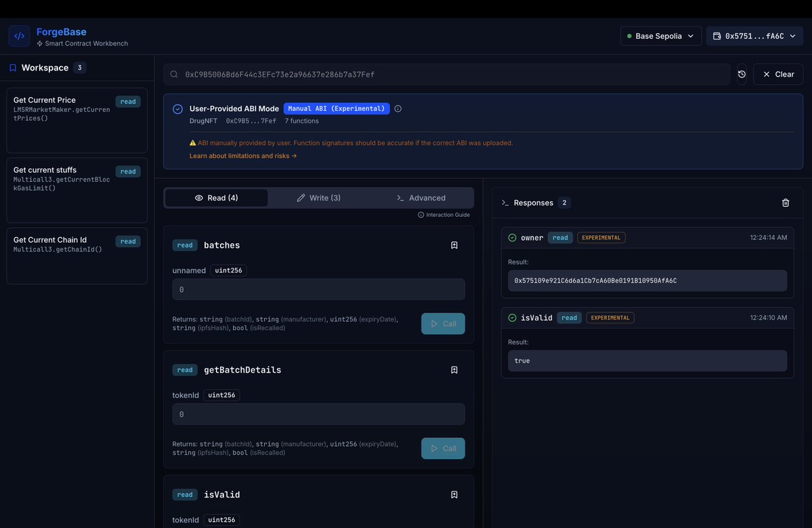Click the Responses terminal icon
The width and height of the screenshot is (812, 528).
pos(505,203)
